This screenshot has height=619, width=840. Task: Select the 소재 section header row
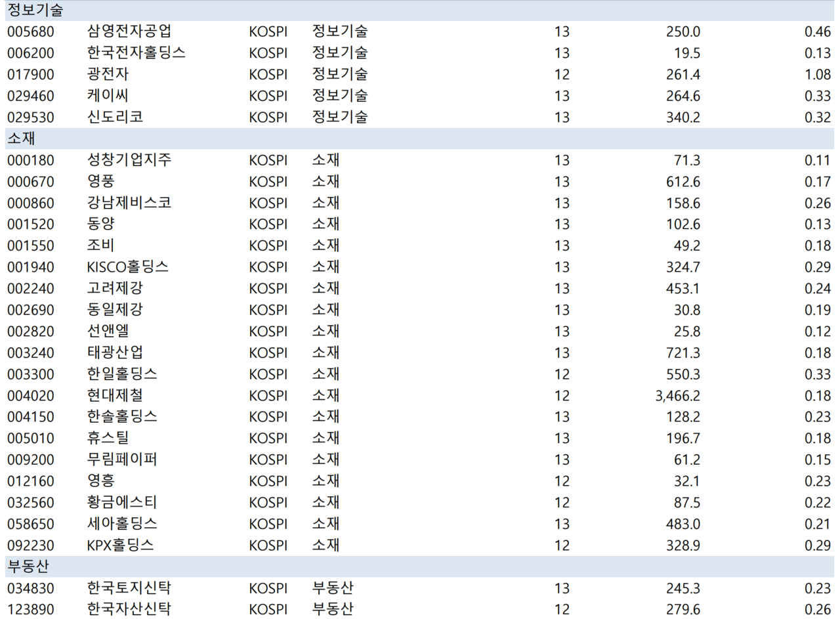tap(420, 139)
